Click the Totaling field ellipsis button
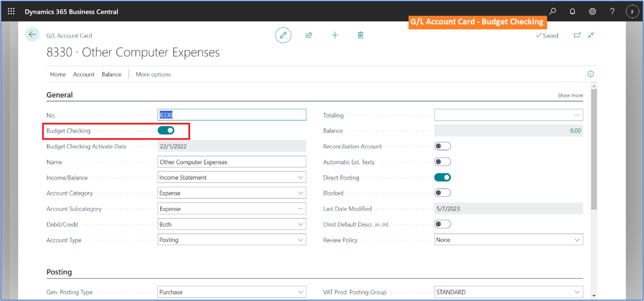 coord(577,115)
